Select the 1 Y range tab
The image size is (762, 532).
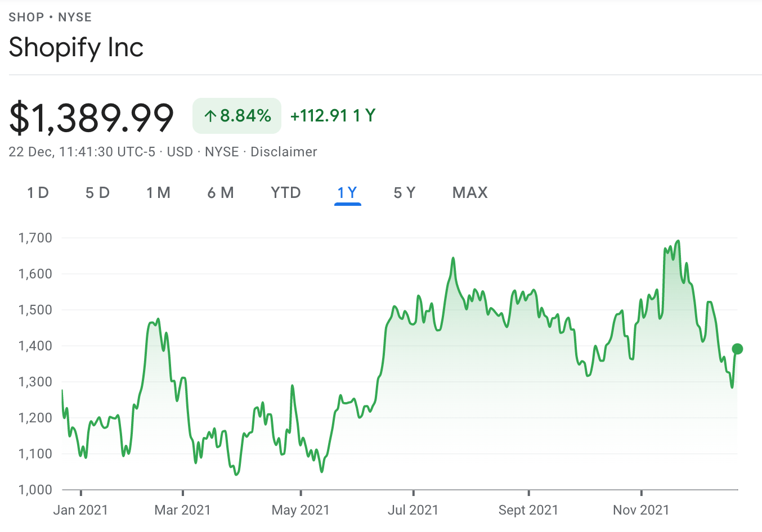[347, 193]
